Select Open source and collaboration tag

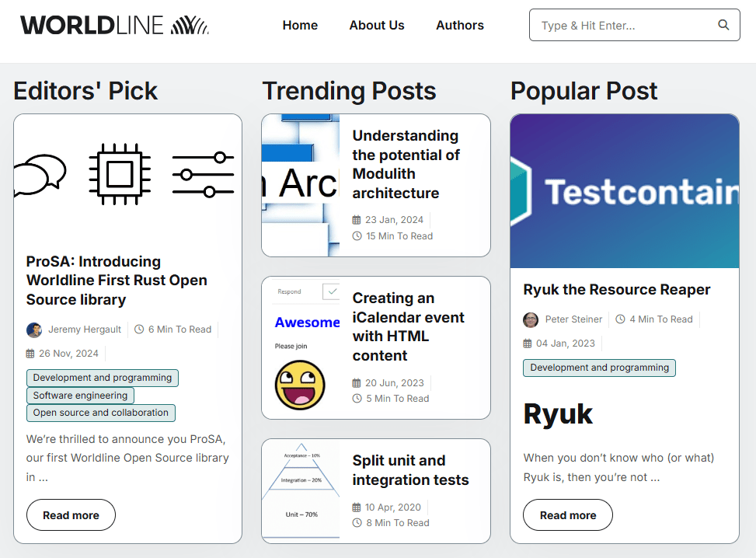[101, 413]
